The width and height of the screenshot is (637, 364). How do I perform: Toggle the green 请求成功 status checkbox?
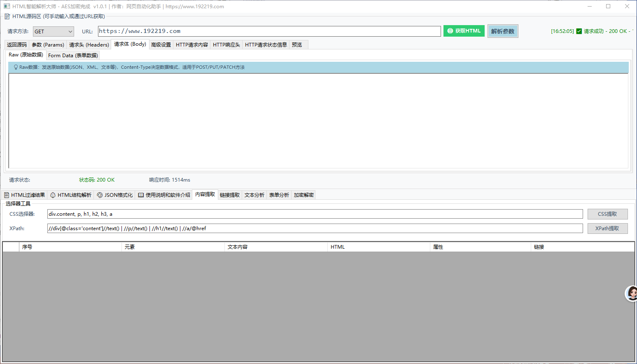(x=579, y=31)
